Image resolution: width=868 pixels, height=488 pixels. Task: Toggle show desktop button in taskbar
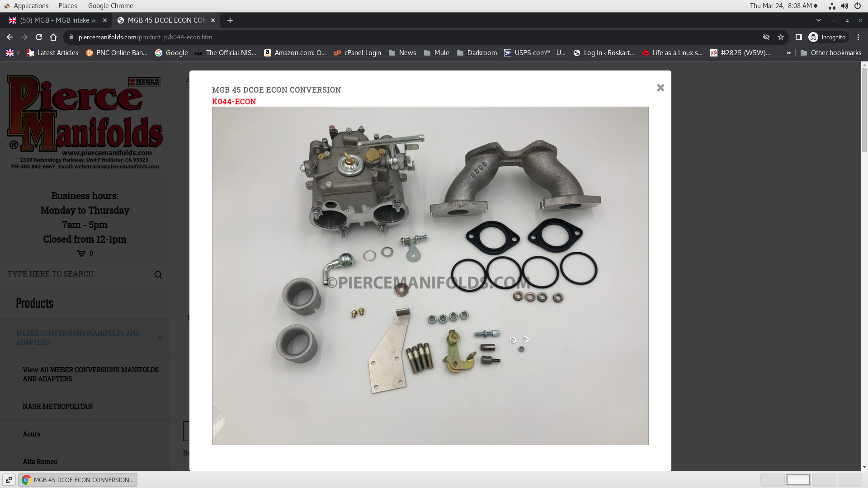coord(9,479)
